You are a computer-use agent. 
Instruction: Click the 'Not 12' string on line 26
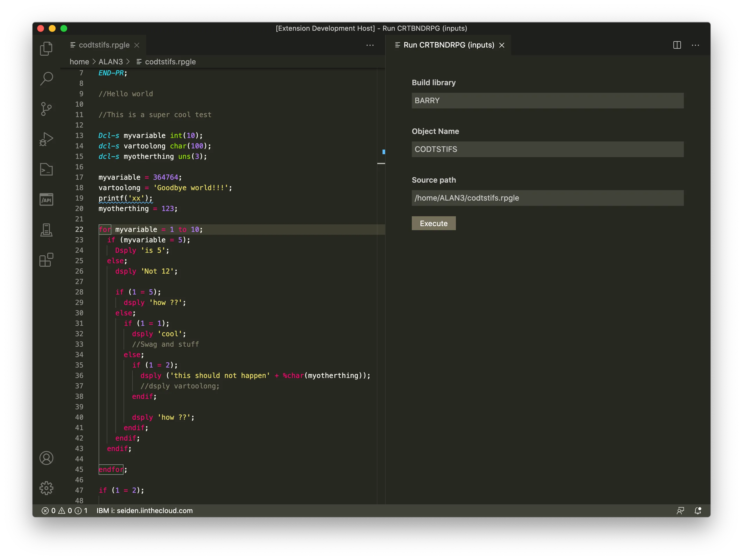coord(157,271)
